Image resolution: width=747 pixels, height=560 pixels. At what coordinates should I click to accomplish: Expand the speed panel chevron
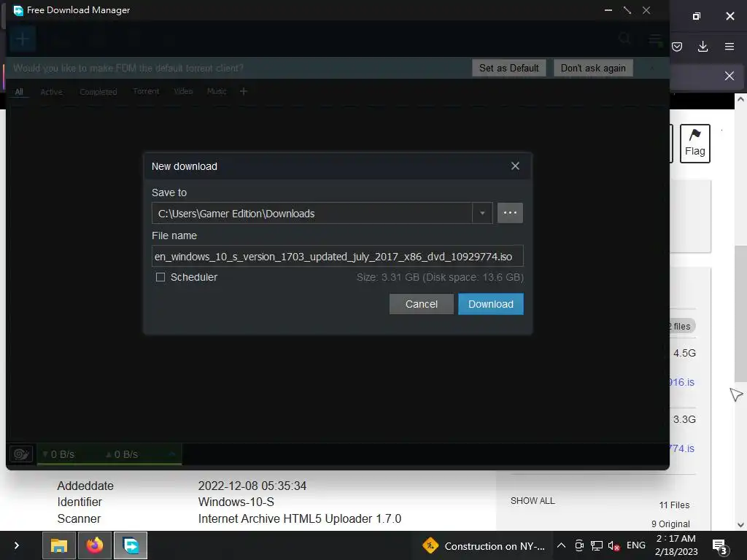coord(172,454)
